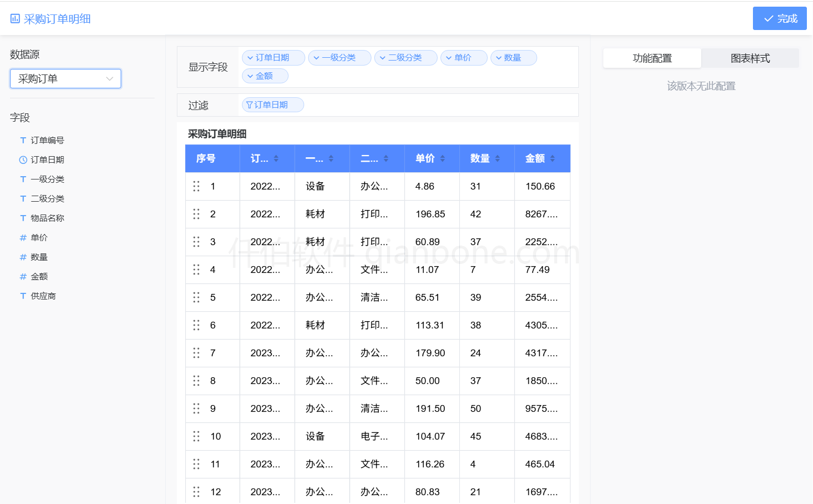The width and height of the screenshot is (813, 504).
Task: Click the # icon next to 单价 field
Action: coord(23,237)
